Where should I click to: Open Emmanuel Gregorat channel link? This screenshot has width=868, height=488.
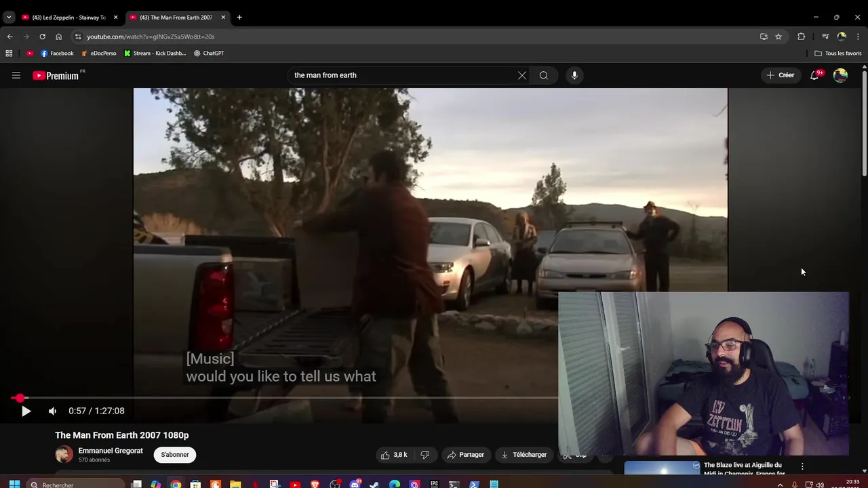click(x=111, y=451)
